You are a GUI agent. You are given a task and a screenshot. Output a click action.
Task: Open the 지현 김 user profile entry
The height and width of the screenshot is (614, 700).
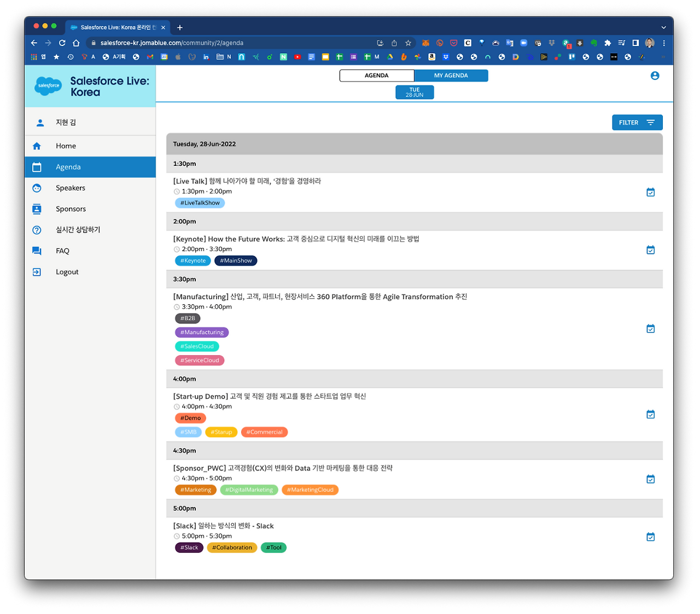[x=90, y=123]
